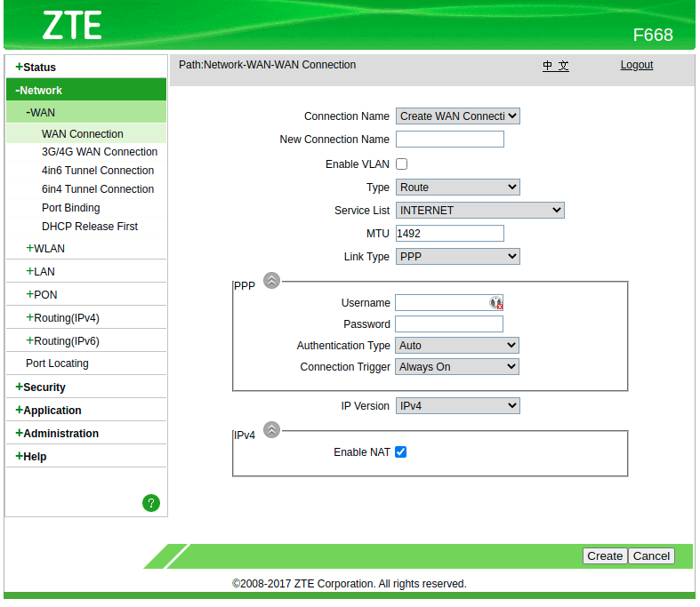Click the Create button
Screen dimensions: 700x607
pos(605,556)
